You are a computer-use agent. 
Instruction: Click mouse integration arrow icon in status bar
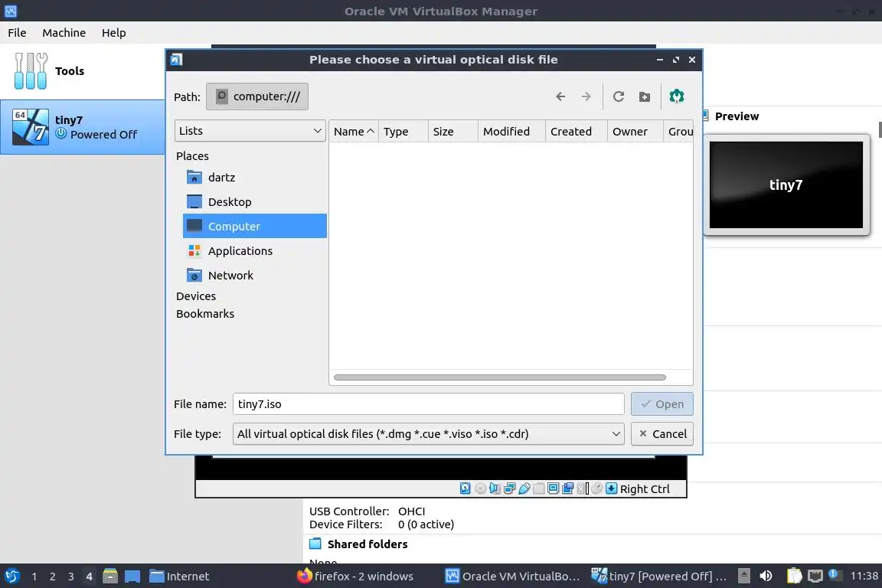click(612, 488)
